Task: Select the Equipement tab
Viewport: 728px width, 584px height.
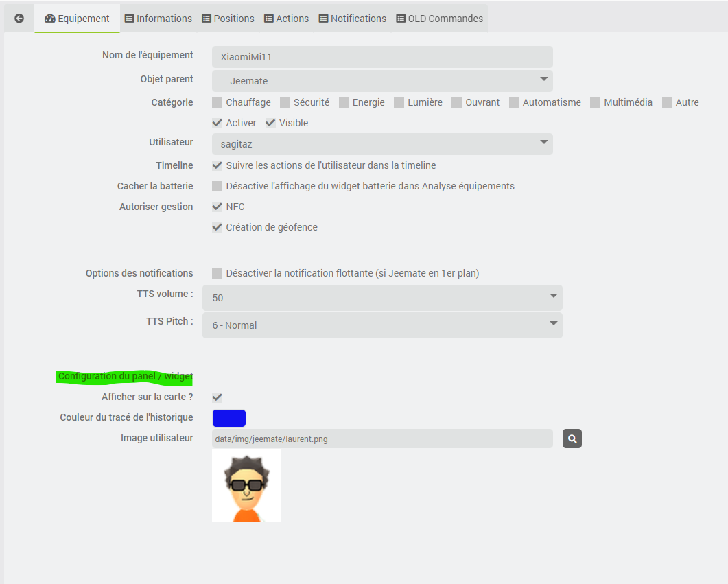Action: [x=77, y=19]
